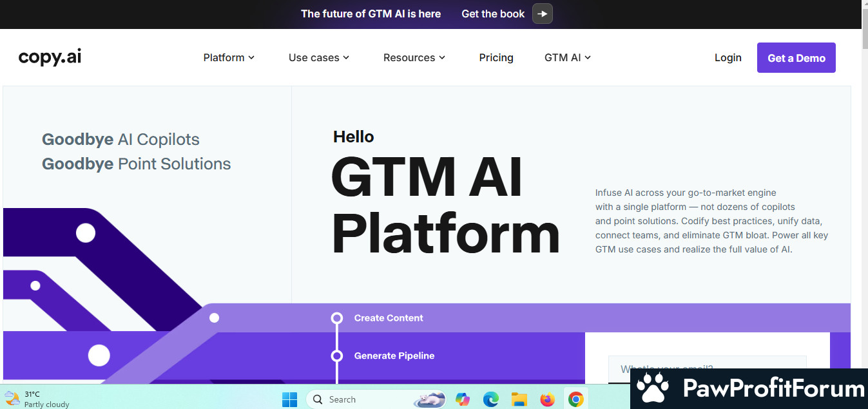Click the Goodbye Point Solutions text
The width and height of the screenshot is (868, 409).
click(136, 164)
